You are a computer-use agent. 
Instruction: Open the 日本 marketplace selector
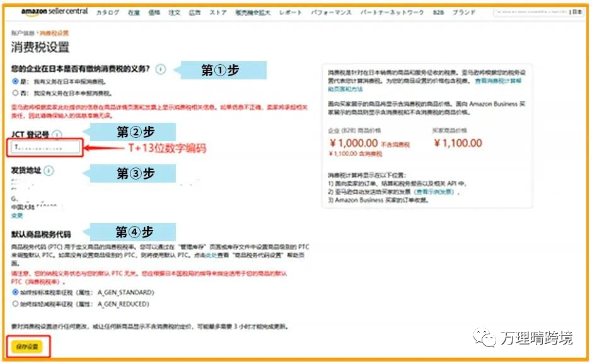click(577, 12)
